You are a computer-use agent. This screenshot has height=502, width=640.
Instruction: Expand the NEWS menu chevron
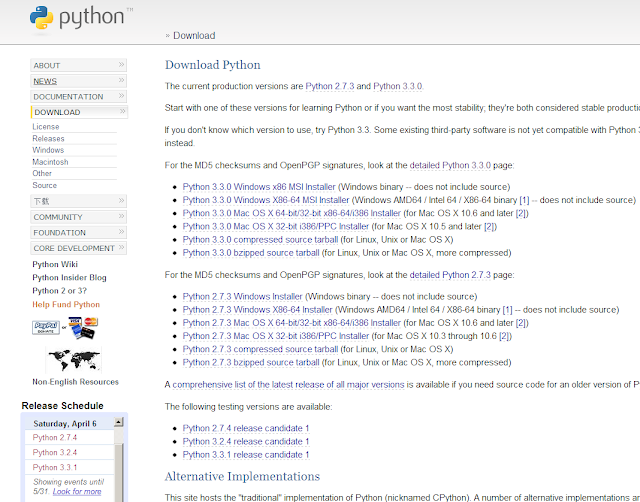(121, 80)
